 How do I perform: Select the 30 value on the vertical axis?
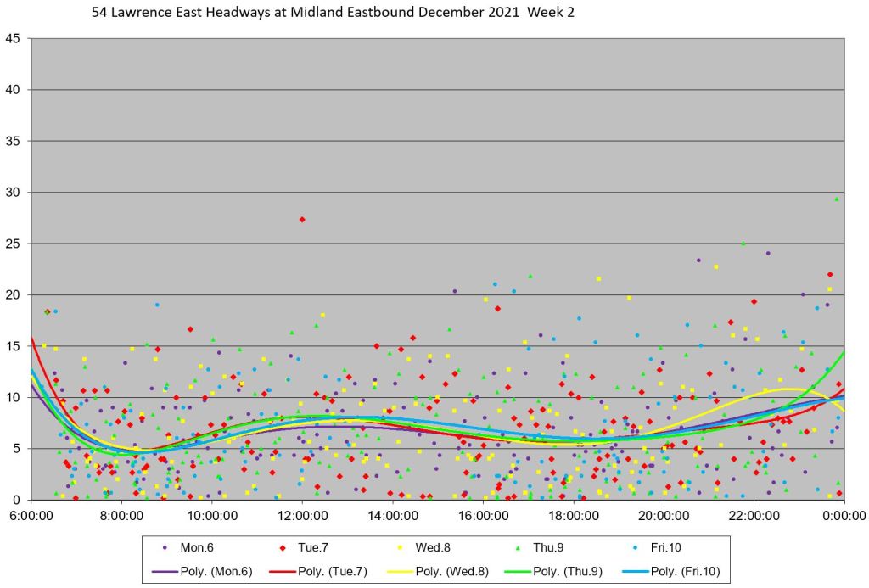tap(14, 193)
